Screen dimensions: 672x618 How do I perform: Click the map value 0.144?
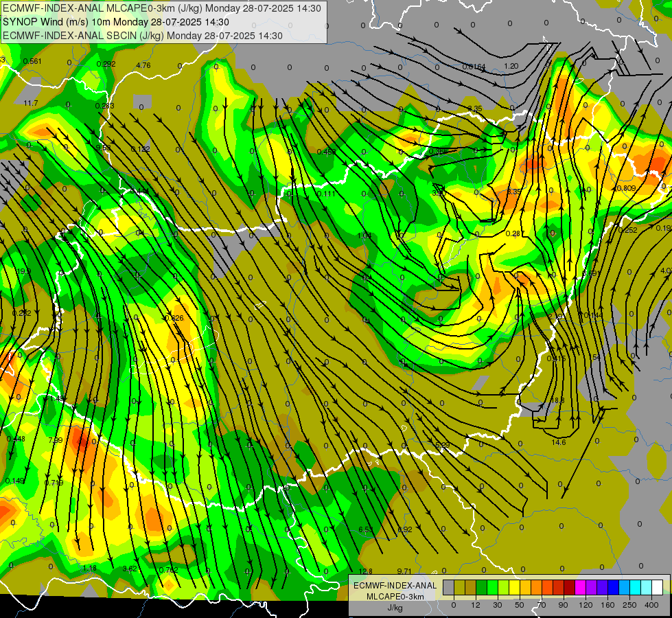pos(594,316)
